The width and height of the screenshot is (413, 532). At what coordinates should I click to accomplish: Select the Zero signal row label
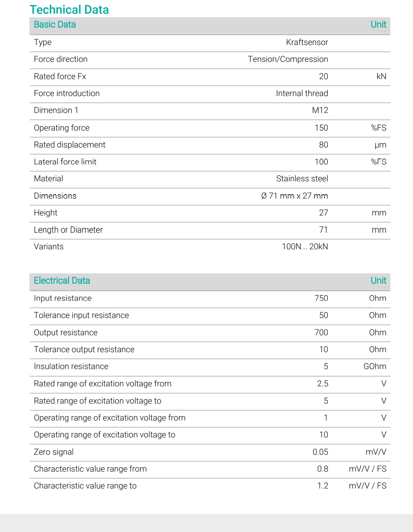(54, 452)
